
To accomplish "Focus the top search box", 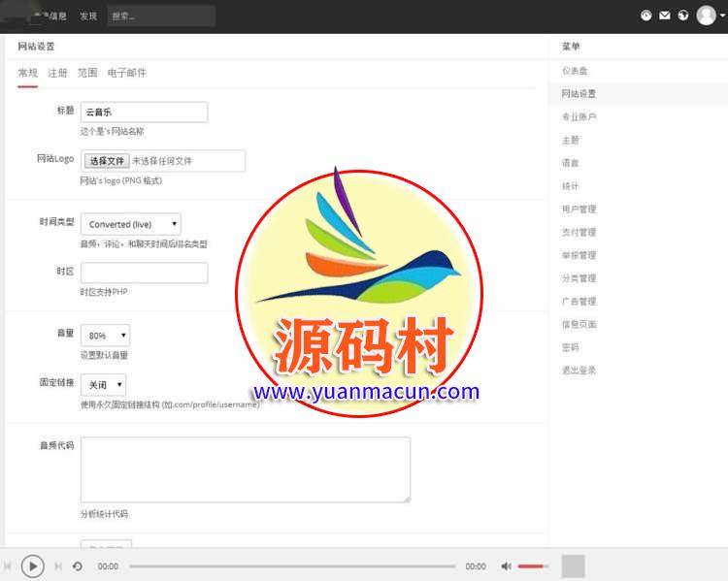I will click(x=161, y=16).
